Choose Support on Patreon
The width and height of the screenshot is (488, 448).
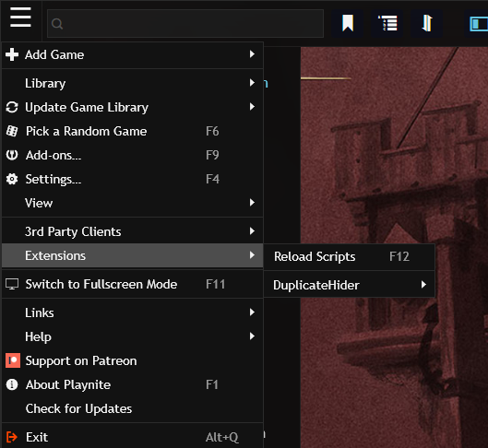point(133,360)
